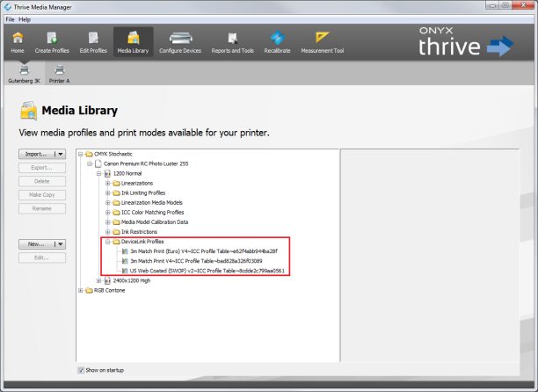Screen dimensions: 538x392
Task: Toggle the Show on startup checkbox
Action: coord(81,370)
